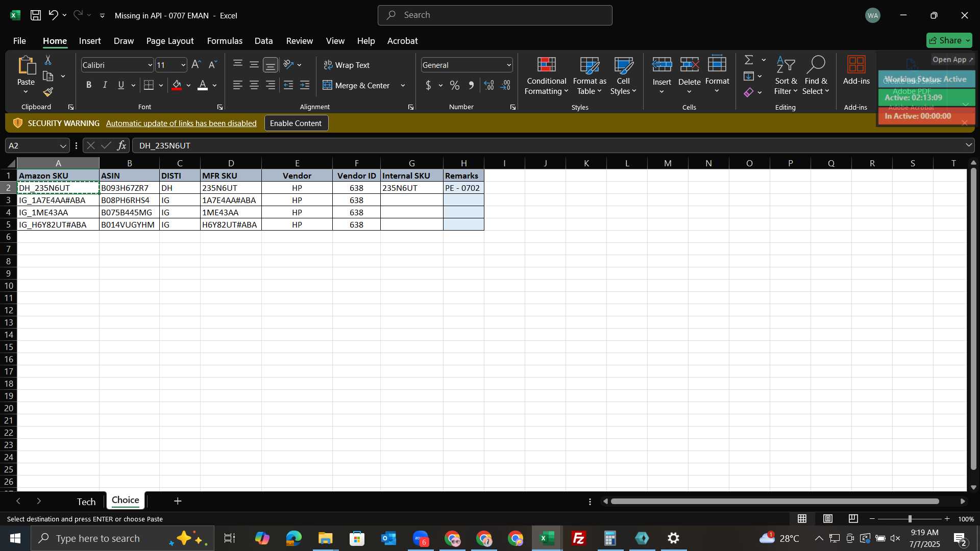Increase font size with larger A icon

coord(196,65)
